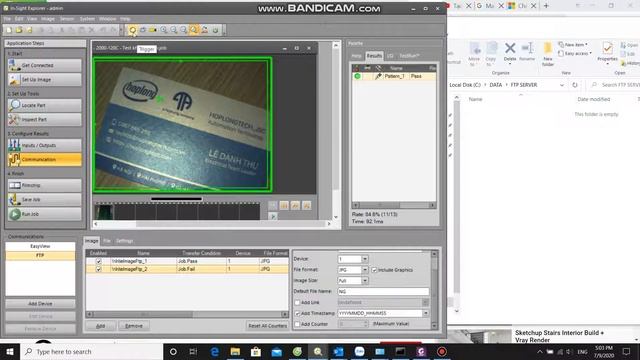This screenshot has width=640, height=360.
Task: Click the filmstrip play arrow icon
Action: point(273,216)
